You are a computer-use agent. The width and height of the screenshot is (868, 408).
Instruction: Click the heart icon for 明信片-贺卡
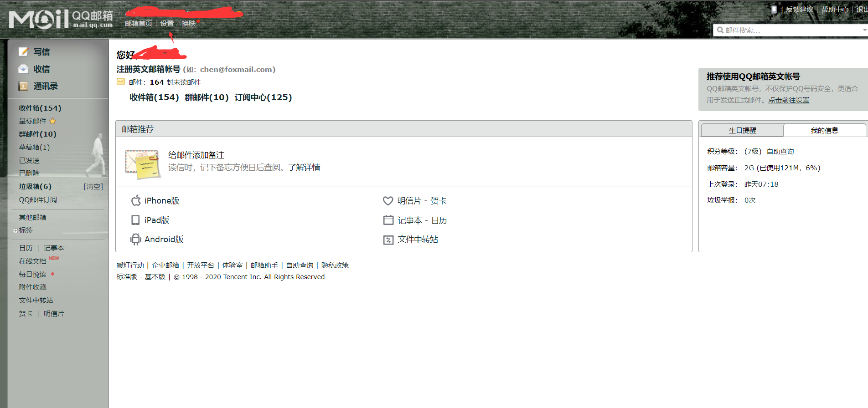pyautogui.click(x=388, y=201)
